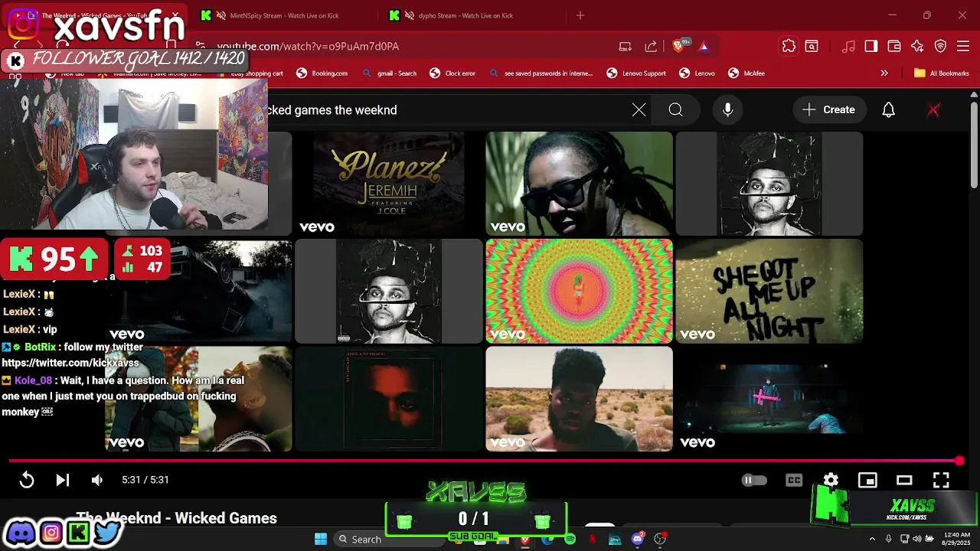
Task: Click the tab search icon in toolbar
Action: pos(812,46)
